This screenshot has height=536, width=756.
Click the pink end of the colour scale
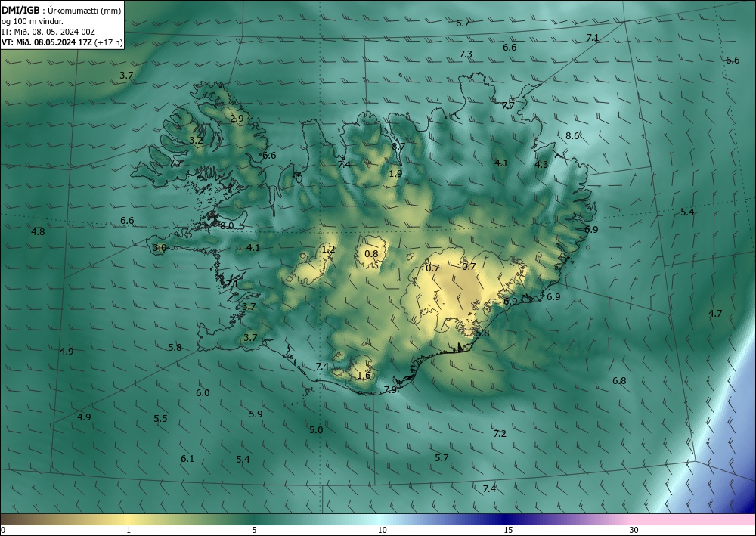(694, 519)
